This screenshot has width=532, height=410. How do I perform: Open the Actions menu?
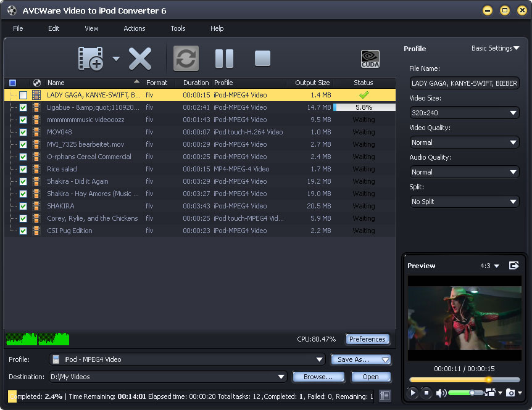134,28
